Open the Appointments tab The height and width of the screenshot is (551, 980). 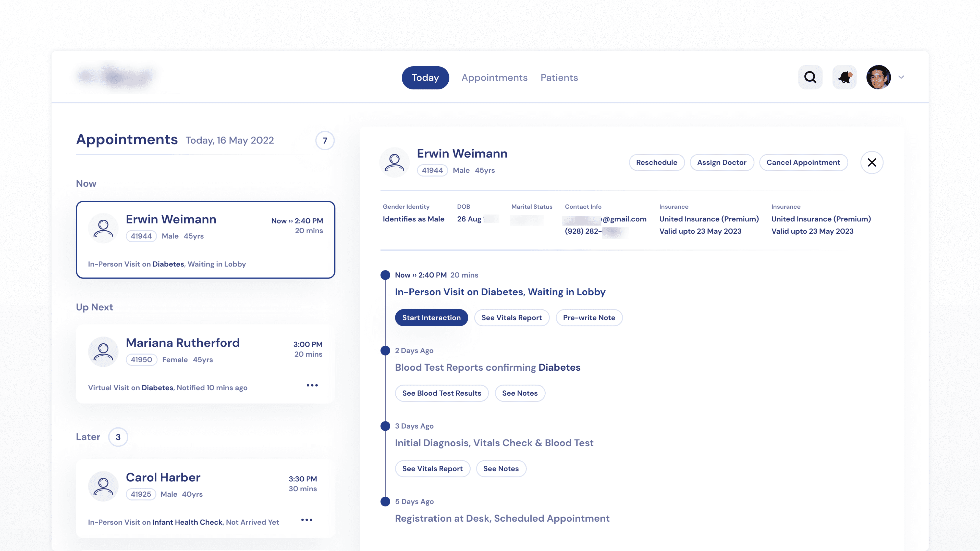click(x=495, y=78)
